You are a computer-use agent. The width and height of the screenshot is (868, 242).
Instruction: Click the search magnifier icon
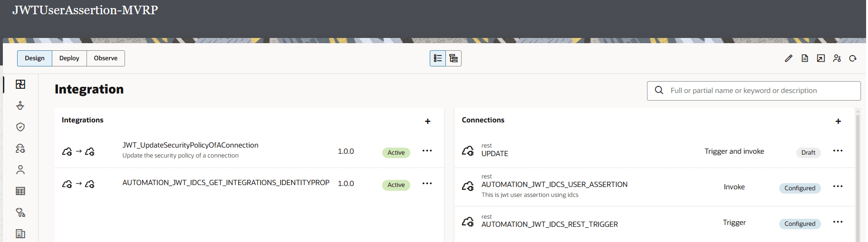pos(659,90)
